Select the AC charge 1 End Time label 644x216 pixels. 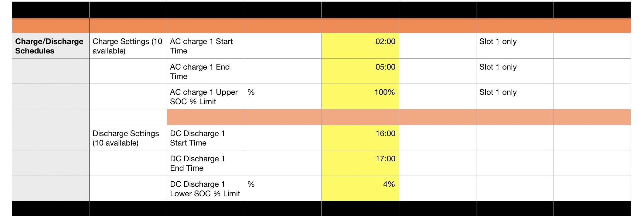tap(205, 71)
